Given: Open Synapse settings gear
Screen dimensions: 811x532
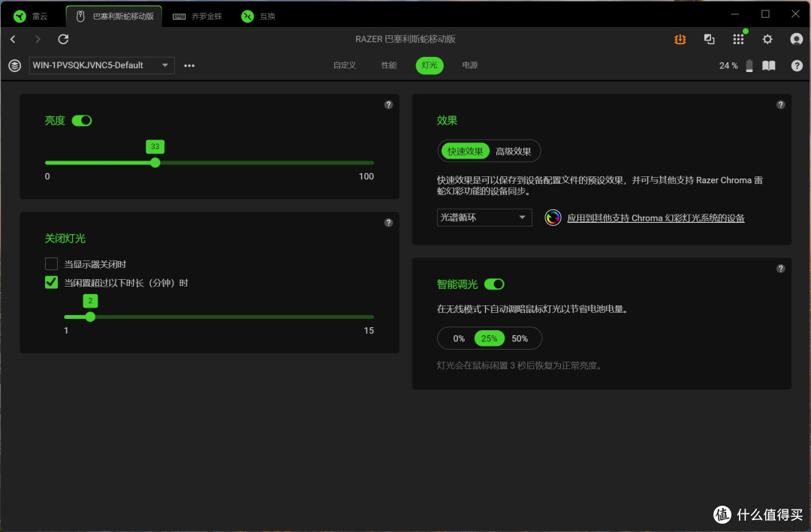Looking at the screenshot, I should 767,39.
